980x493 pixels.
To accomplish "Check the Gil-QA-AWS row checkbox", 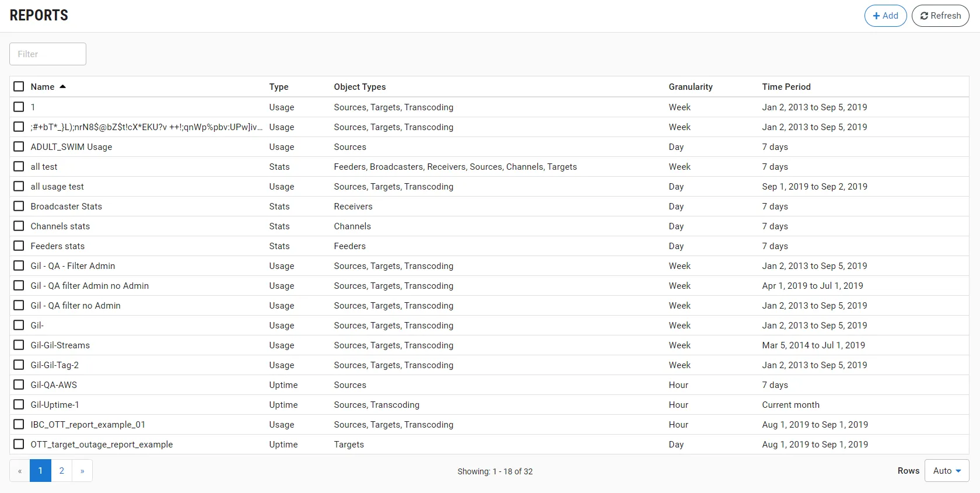I will (19, 384).
